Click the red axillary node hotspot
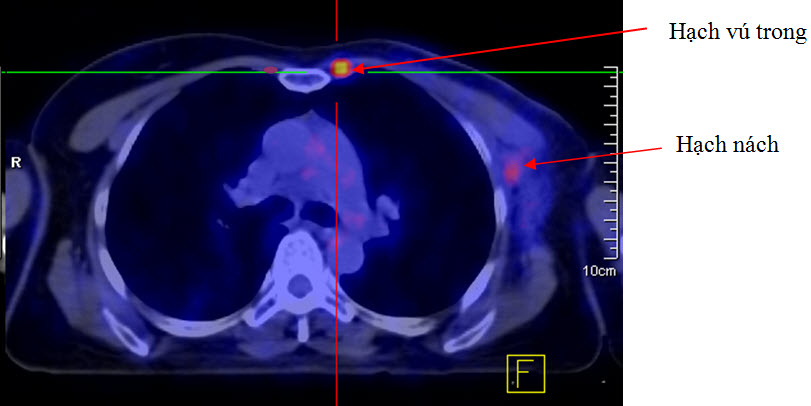The width and height of the screenshot is (811, 406). click(514, 168)
